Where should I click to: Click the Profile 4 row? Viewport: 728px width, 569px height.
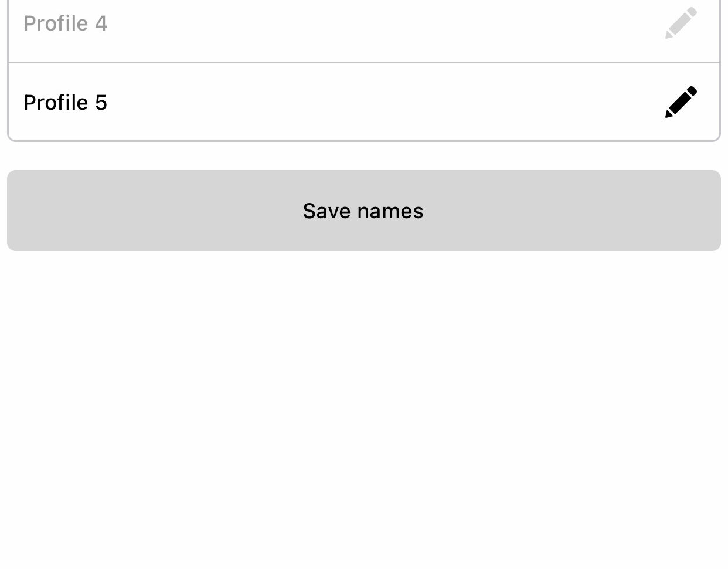point(364,31)
